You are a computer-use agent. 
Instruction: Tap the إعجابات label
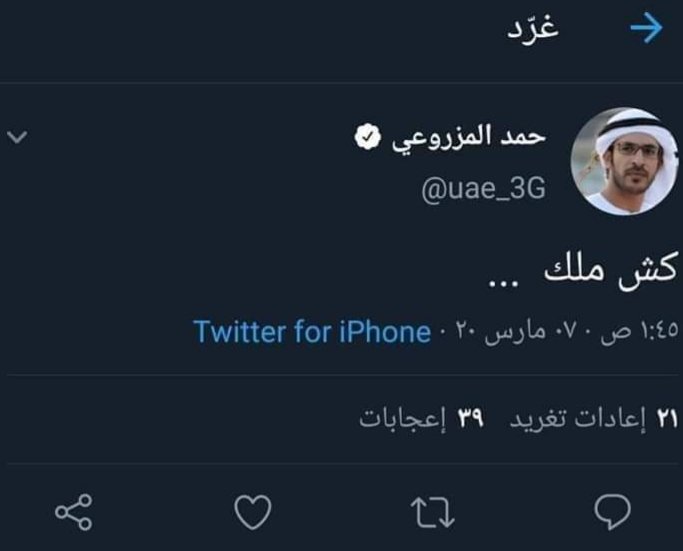click(403, 419)
